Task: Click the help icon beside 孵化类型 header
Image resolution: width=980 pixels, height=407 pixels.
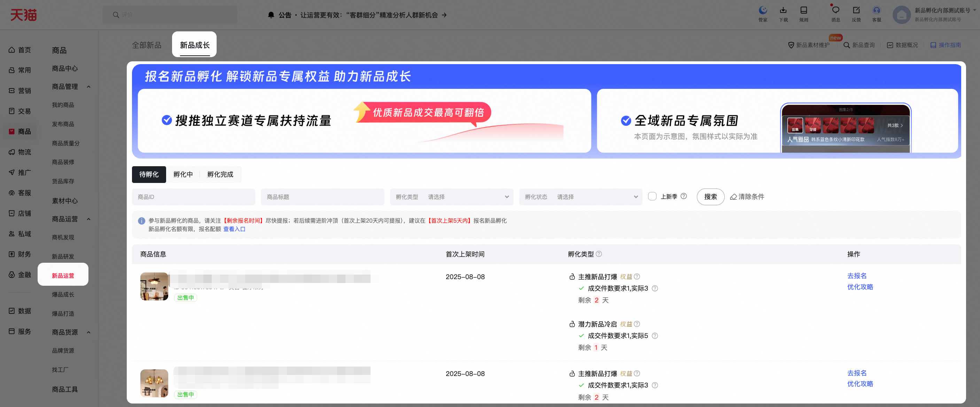Action: (x=599, y=254)
